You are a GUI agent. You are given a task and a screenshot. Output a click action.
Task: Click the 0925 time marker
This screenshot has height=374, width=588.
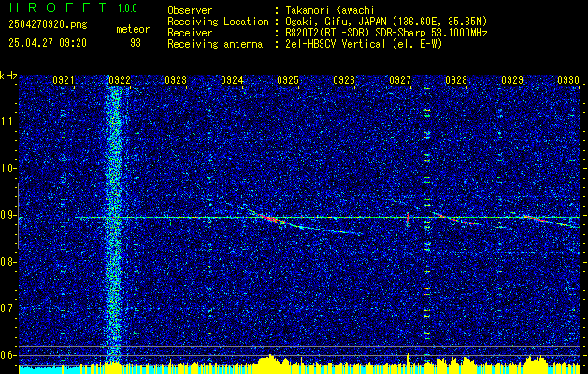288,79
